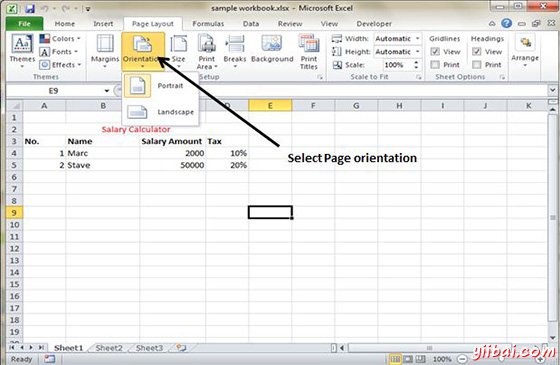Click the cell containing Marc
The image size is (560, 365).
pyautogui.click(x=103, y=153)
